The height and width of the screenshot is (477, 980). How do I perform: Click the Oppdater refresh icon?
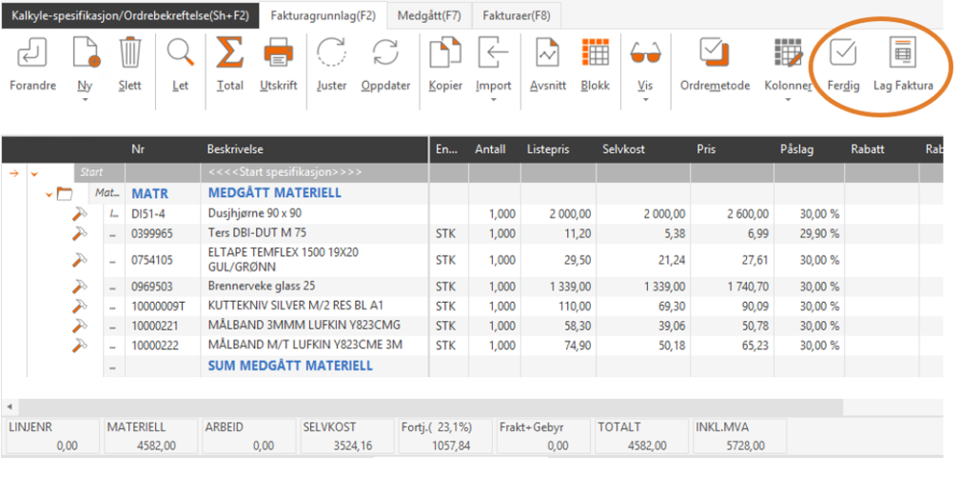[x=385, y=52]
